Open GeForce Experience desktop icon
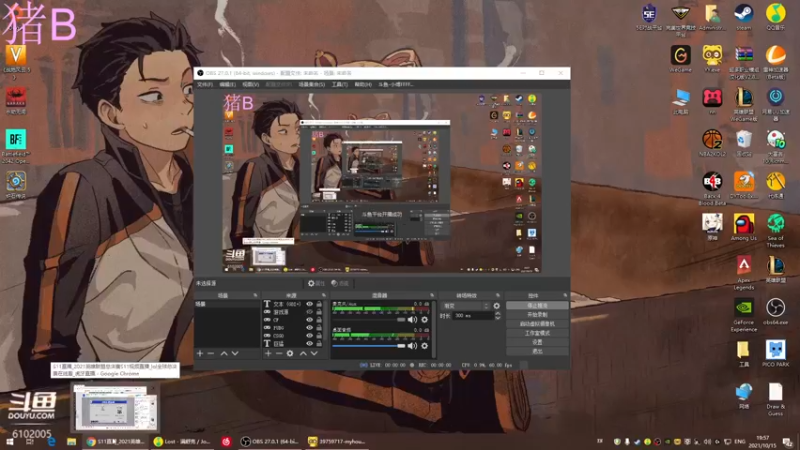800x450 pixels. (x=743, y=315)
